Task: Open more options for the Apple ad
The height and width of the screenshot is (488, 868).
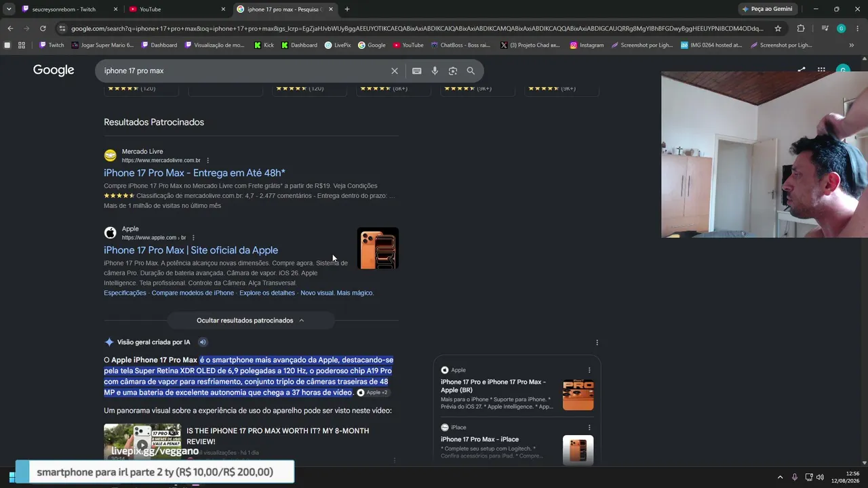Action: pyautogui.click(x=193, y=238)
